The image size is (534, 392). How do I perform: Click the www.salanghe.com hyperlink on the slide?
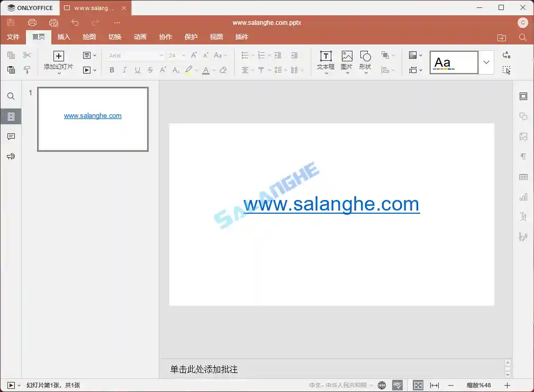[331, 204]
